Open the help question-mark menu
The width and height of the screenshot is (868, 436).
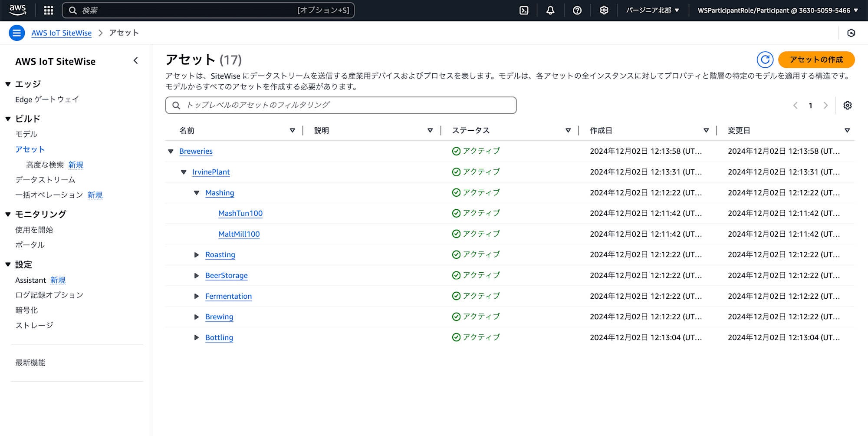tap(577, 10)
